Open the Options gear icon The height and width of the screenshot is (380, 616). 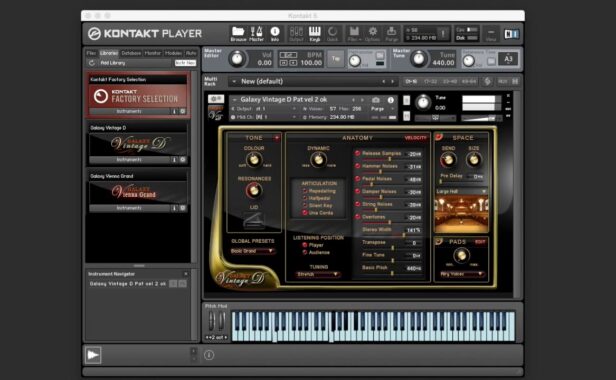[372, 32]
